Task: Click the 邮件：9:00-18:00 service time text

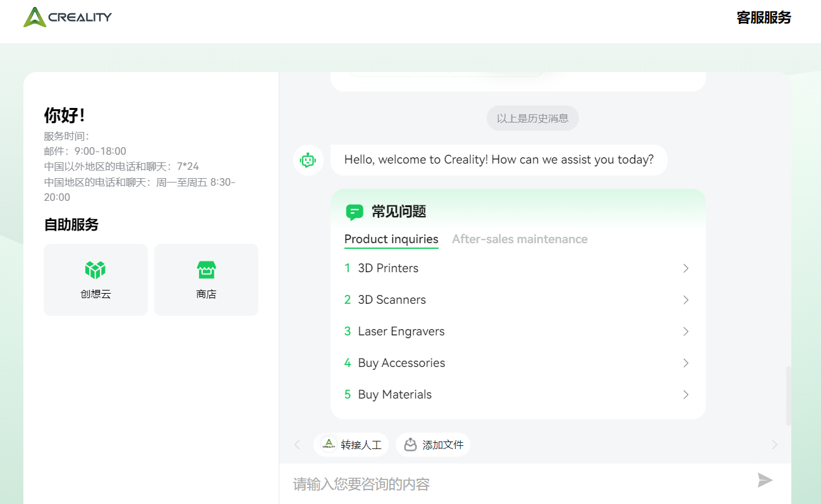Action: 85,151
